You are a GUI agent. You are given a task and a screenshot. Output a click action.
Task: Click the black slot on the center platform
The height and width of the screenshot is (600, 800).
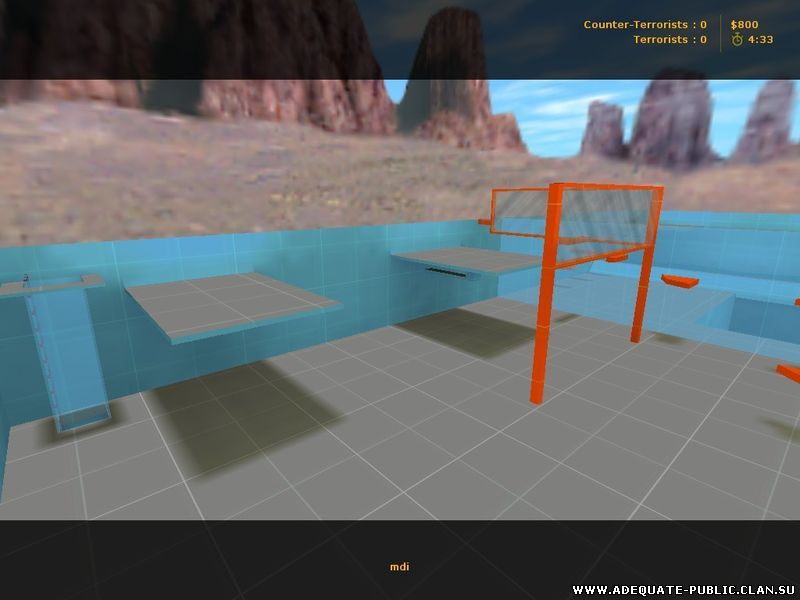(x=449, y=269)
